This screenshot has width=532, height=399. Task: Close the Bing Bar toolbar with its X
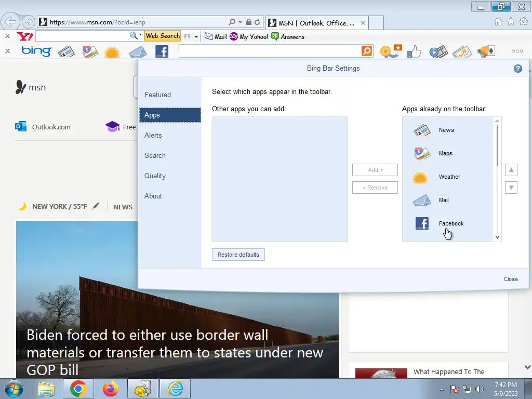point(7,51)
